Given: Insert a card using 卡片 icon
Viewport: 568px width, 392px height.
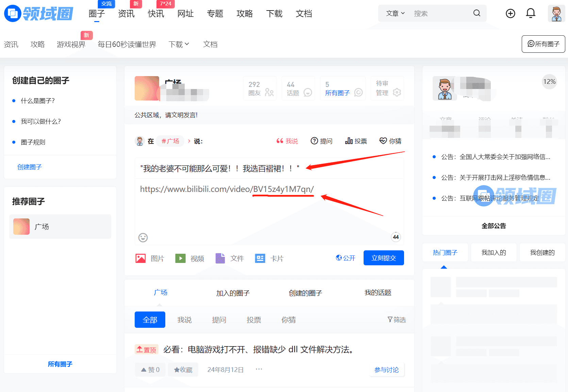Looking at the screenshot, I should click(260, 259).
